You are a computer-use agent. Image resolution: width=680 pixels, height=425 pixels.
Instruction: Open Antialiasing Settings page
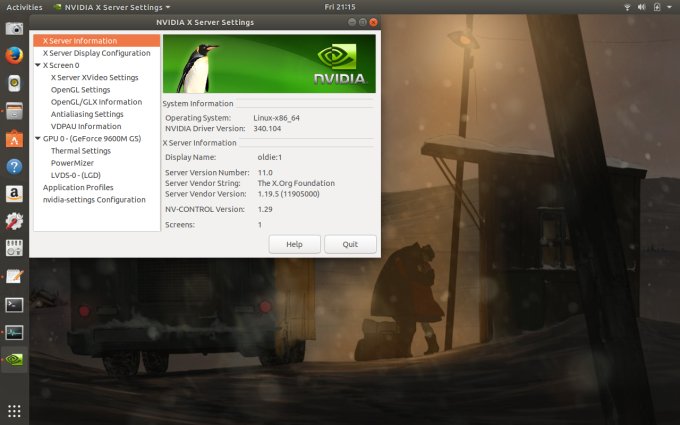click(x=87, y=114)
